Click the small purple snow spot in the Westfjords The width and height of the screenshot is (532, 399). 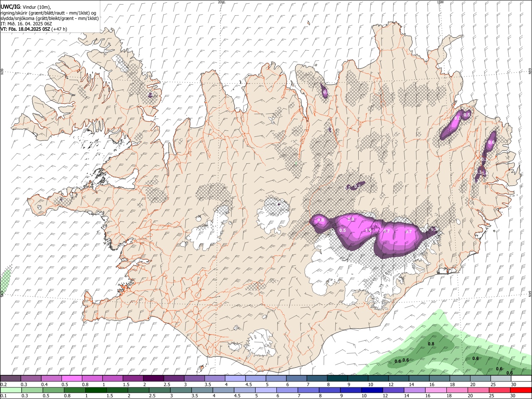[150, 95]
